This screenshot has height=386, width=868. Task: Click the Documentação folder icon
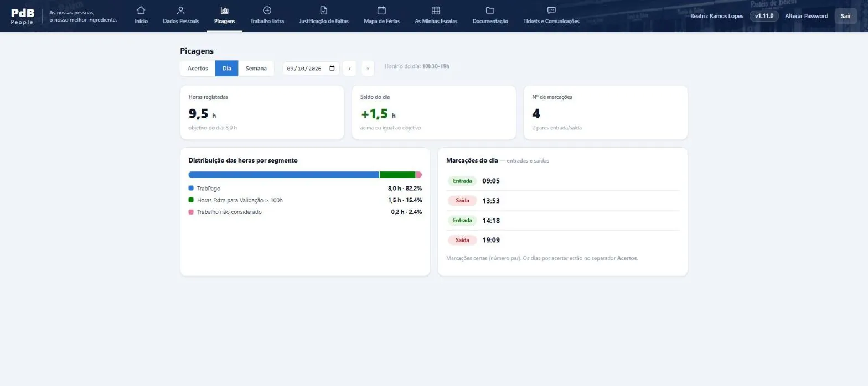pyautogui.click(x=490, y=10)
